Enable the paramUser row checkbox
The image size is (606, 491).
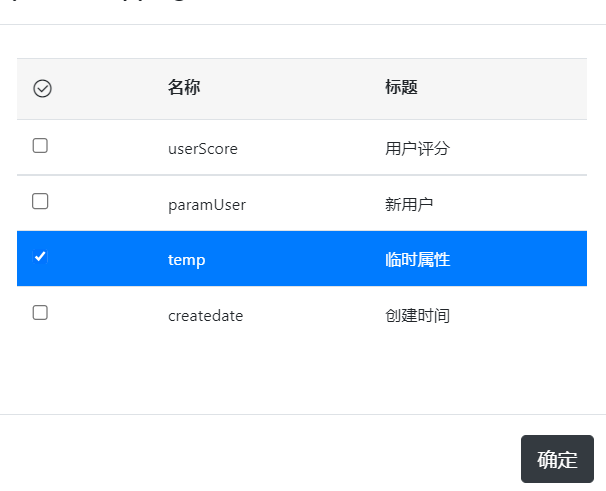click(40, 202)
